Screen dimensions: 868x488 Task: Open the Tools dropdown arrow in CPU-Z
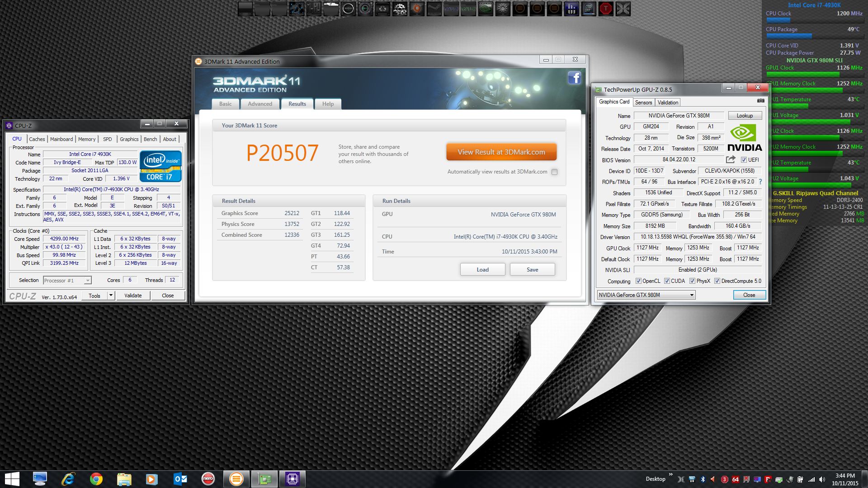click(111, 296)
